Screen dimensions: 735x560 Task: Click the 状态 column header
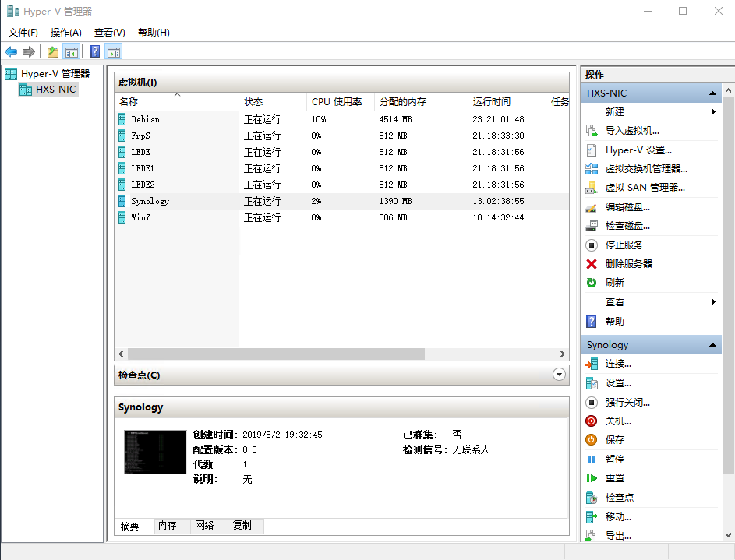click(x=273, y=101)
